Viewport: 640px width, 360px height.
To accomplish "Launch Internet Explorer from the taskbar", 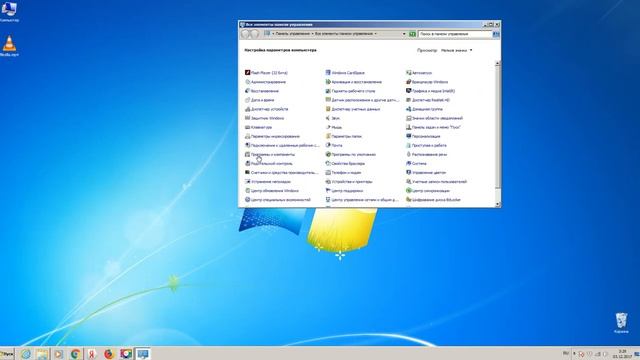I will 25,354.
